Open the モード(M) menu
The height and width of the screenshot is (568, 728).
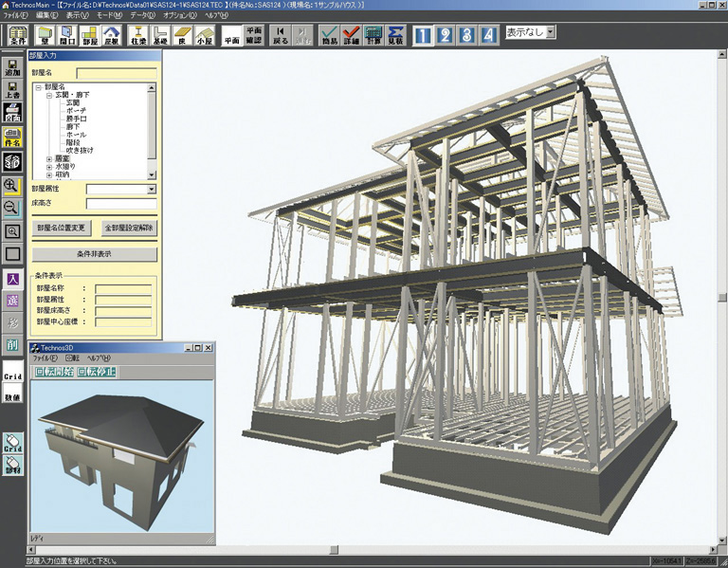coord(109,16)
